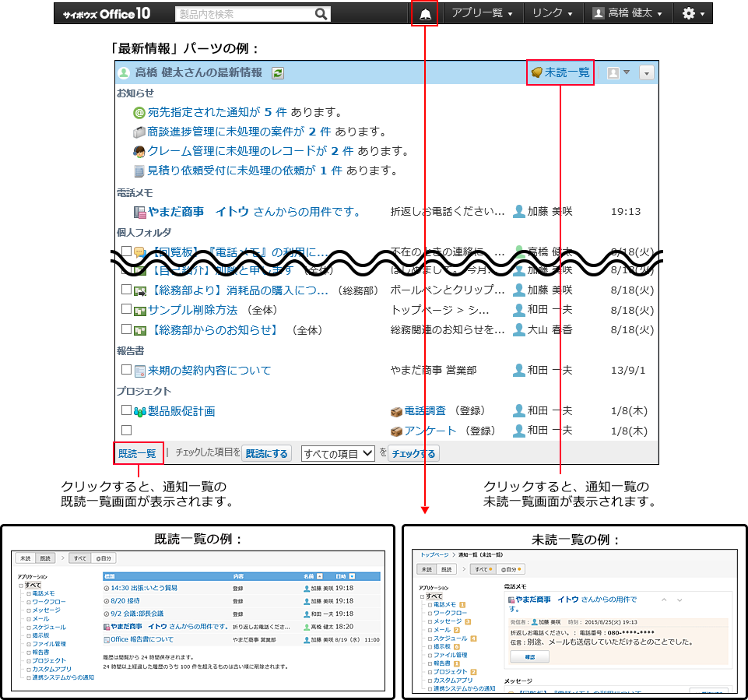The image size is (748, 700).
Task: Open the panel options arrow dropdown
Action: tap(646, 73)
